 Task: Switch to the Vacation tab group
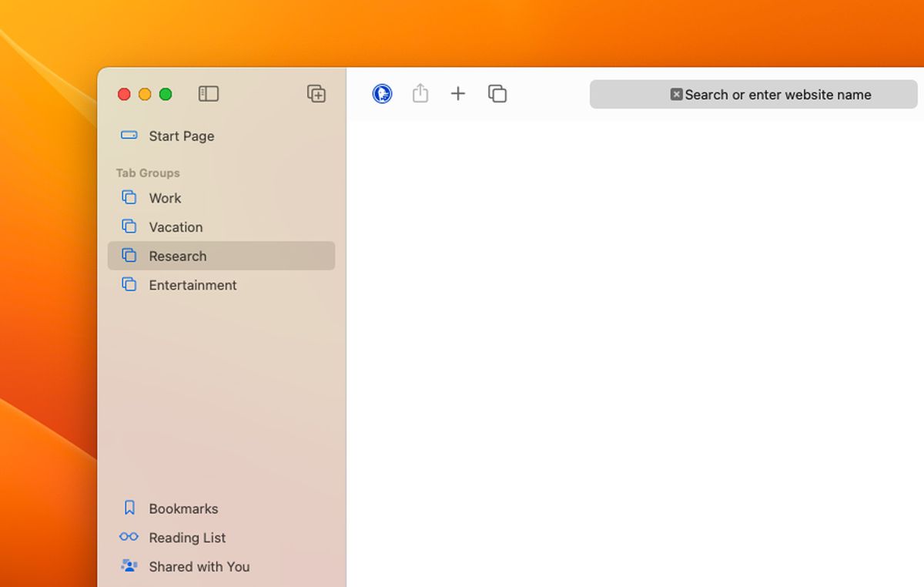[x=176, y=226]
